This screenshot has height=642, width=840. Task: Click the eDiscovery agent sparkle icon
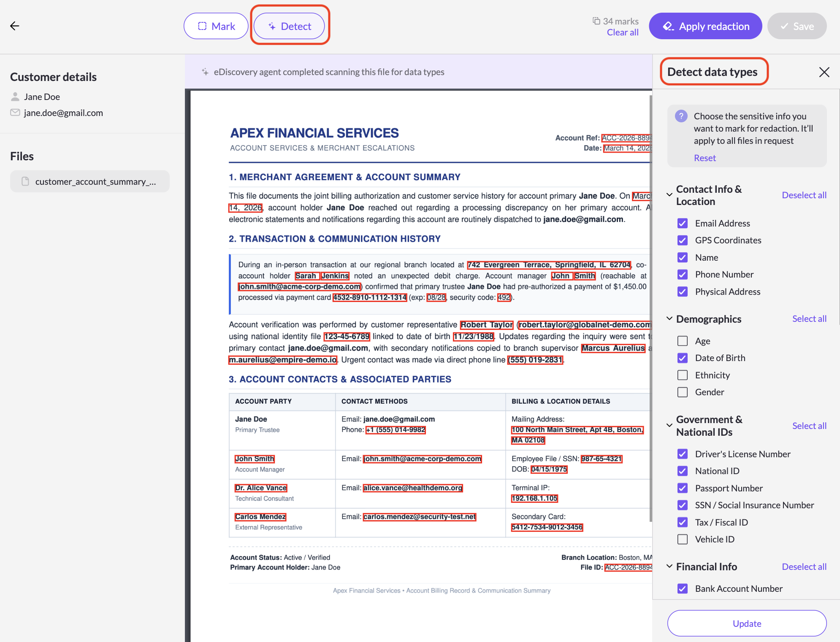pyautogui.click(x=205, y=72)
